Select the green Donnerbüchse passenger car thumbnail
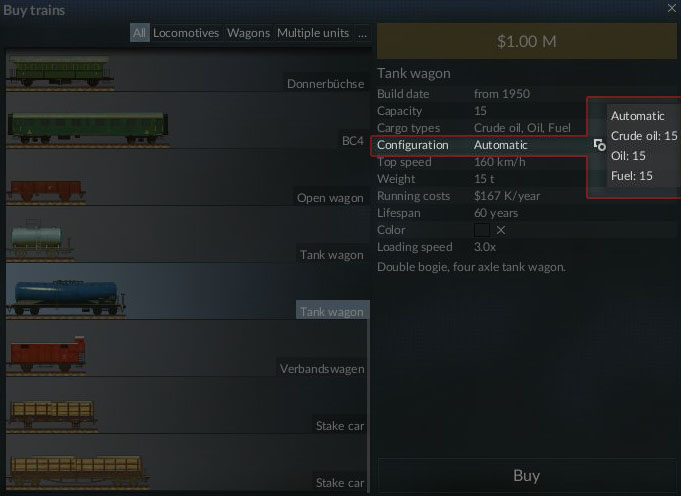Viewport: 681px width, 496px height. [60, 72]
